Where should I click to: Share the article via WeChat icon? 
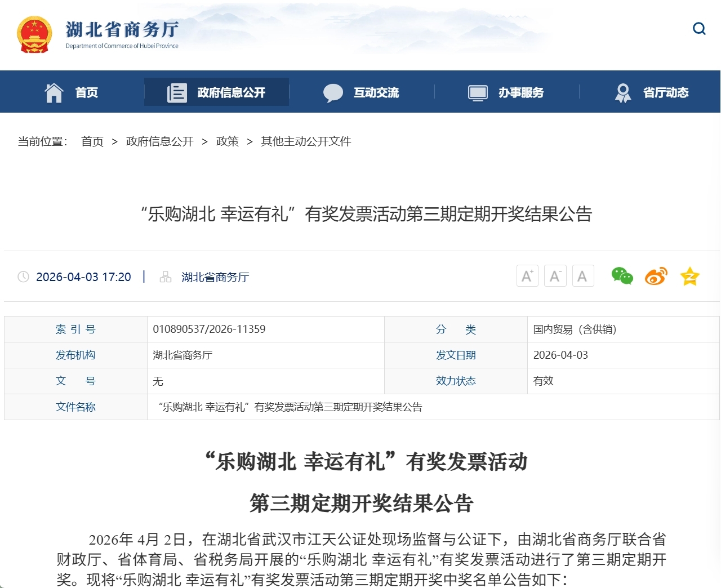click(622, 276)
